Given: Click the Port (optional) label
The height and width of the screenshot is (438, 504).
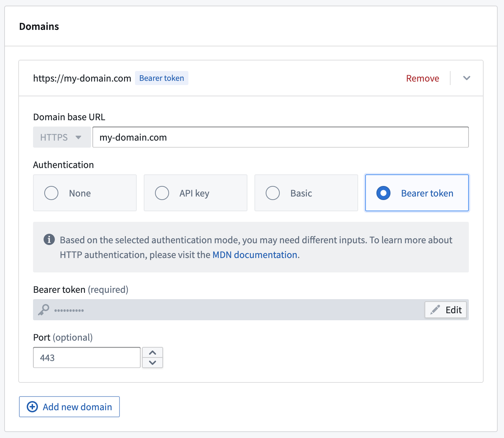Looking at the screenshot, I should click(63, 337).
